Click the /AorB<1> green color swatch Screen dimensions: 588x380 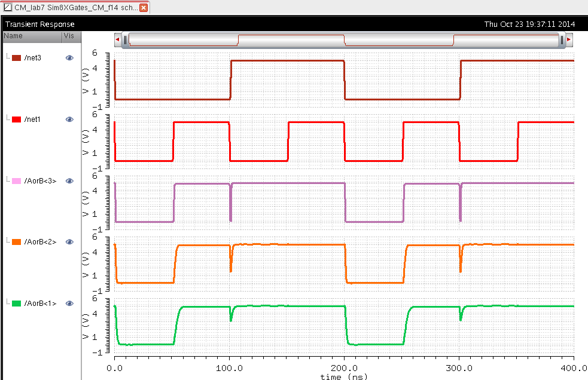(x=17, y=303)
